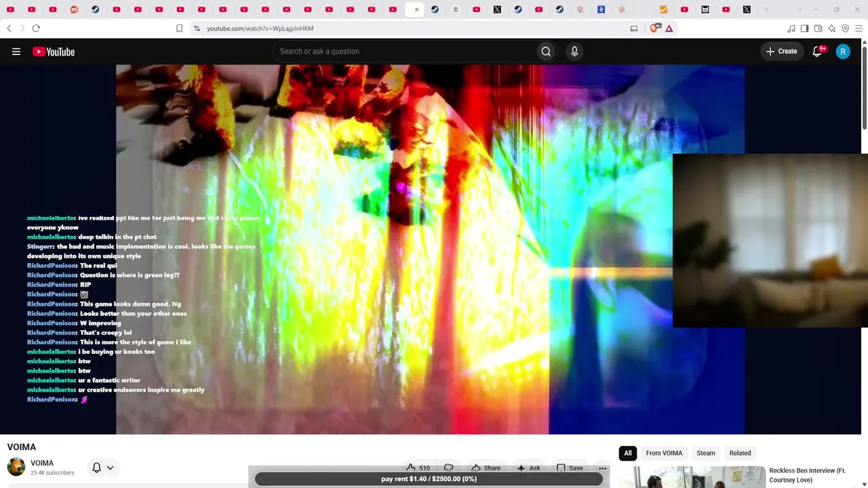Screen dimensions: 868x488
Task: Open the Leo AI sparkle icon
Action: tap(831, 28)
